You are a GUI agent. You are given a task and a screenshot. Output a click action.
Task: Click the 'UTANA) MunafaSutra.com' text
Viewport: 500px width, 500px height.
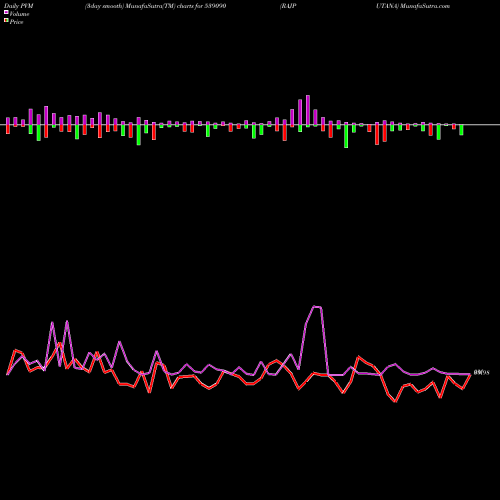coord(413,6)
